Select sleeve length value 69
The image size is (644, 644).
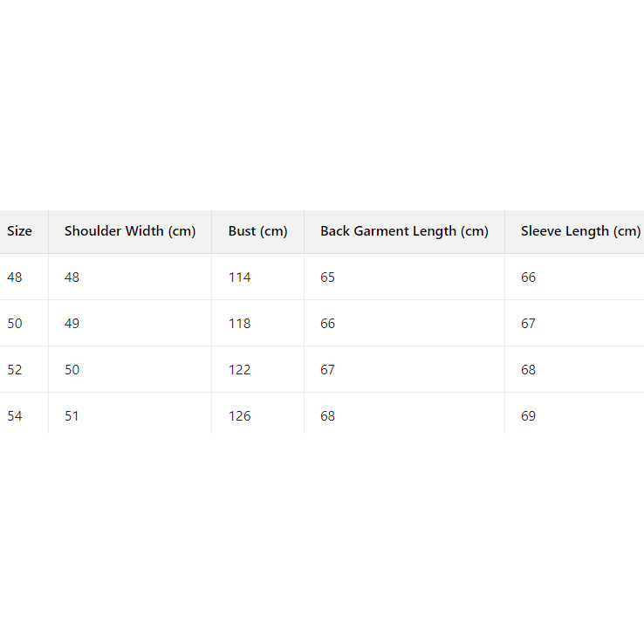coord(529,416)
